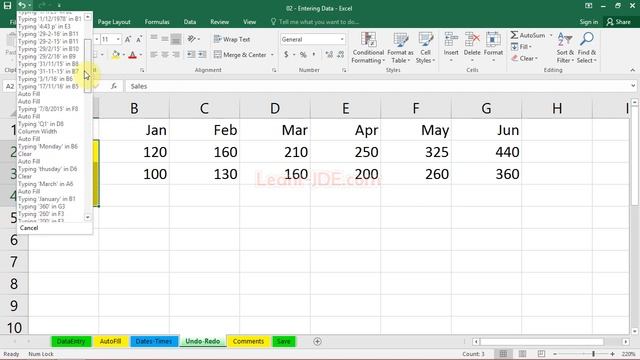Image resolution: width=640 pixels, height=360 pixels.
Task: Toggle Align Left
Action: [154, 55]
